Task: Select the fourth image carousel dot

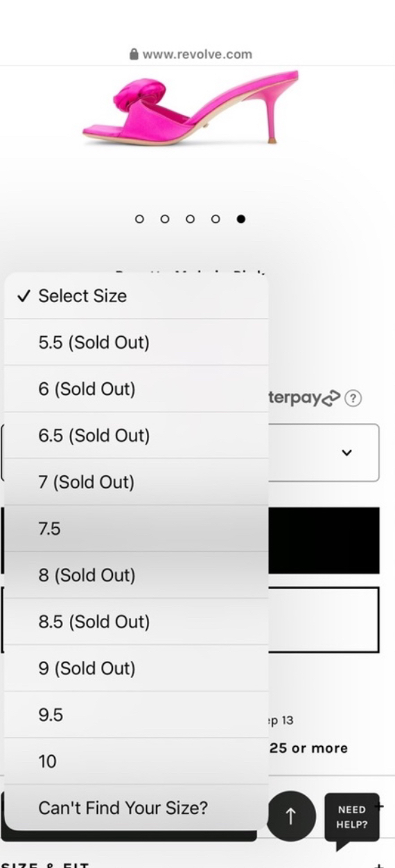Action: point(216,219)
